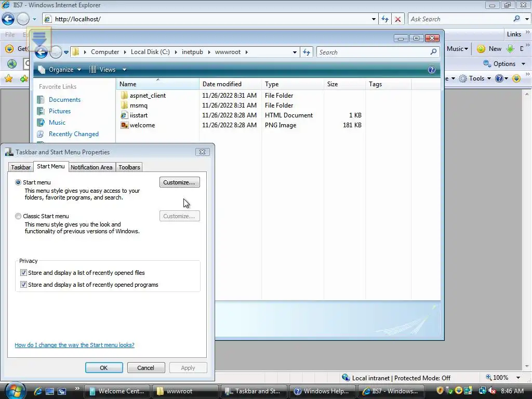The image size is (532, 399).
Task: Click the green download arrow toolbar icon
Action: pos(510,49)
